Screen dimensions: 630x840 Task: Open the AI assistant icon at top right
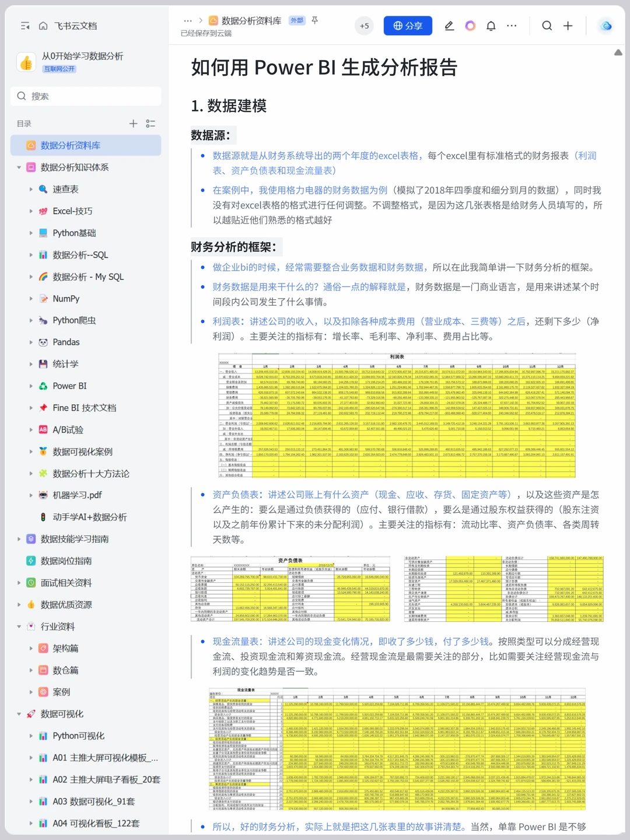coord(605,26)
